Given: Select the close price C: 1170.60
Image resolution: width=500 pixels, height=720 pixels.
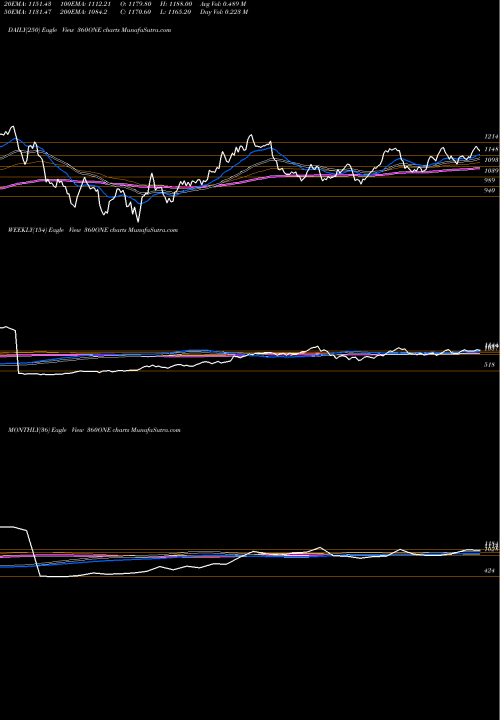Looking at the screenshot, I should [136, 12].
